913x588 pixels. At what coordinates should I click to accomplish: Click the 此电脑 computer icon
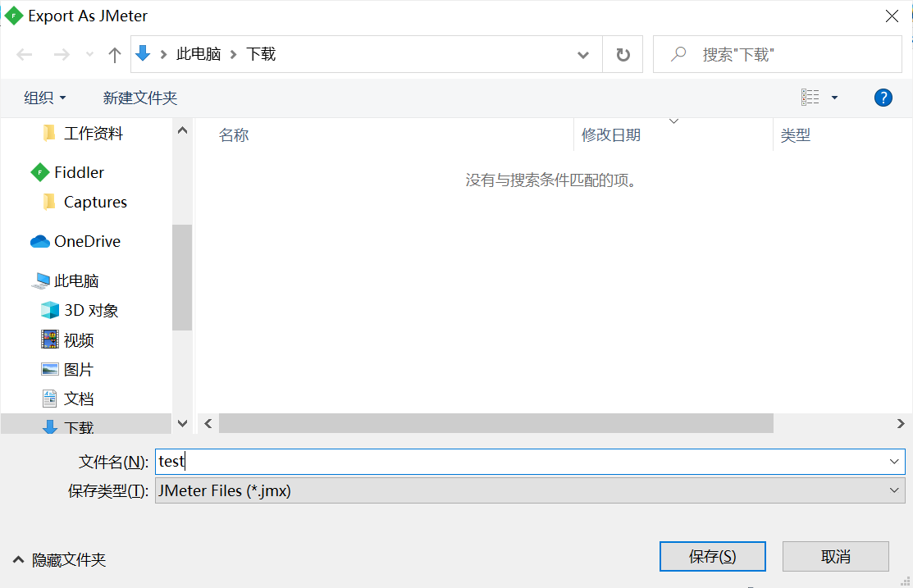click(40, 280)
